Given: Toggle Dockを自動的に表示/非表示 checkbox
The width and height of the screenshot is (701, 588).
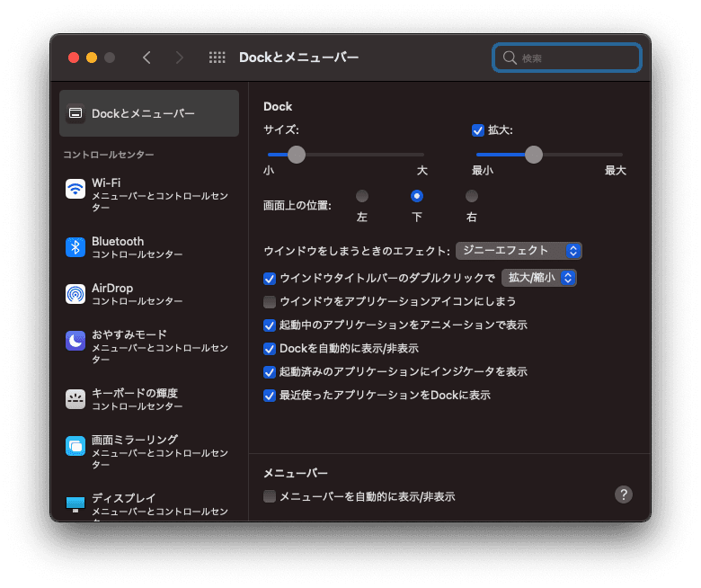Looking at the screenshot, I should point(269,348).
